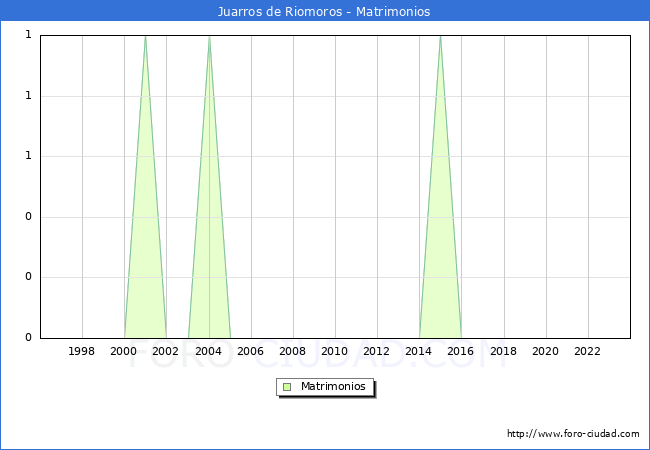Click the chart title Juarros de Riomoros
650x450 pixels.
tap(324, 12)
